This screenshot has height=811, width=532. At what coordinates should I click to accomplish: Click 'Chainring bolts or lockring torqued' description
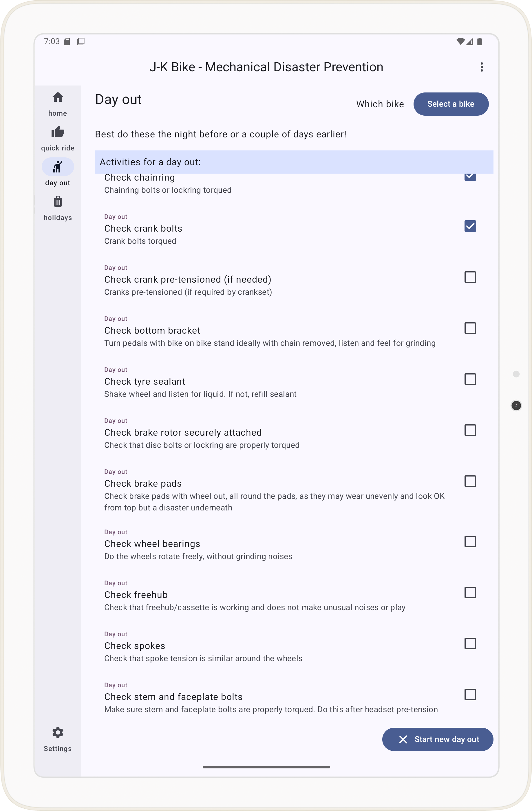coord(168,190)
